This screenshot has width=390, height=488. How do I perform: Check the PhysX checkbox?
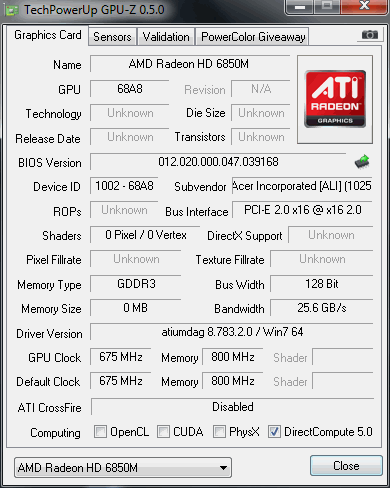[219, 431]
